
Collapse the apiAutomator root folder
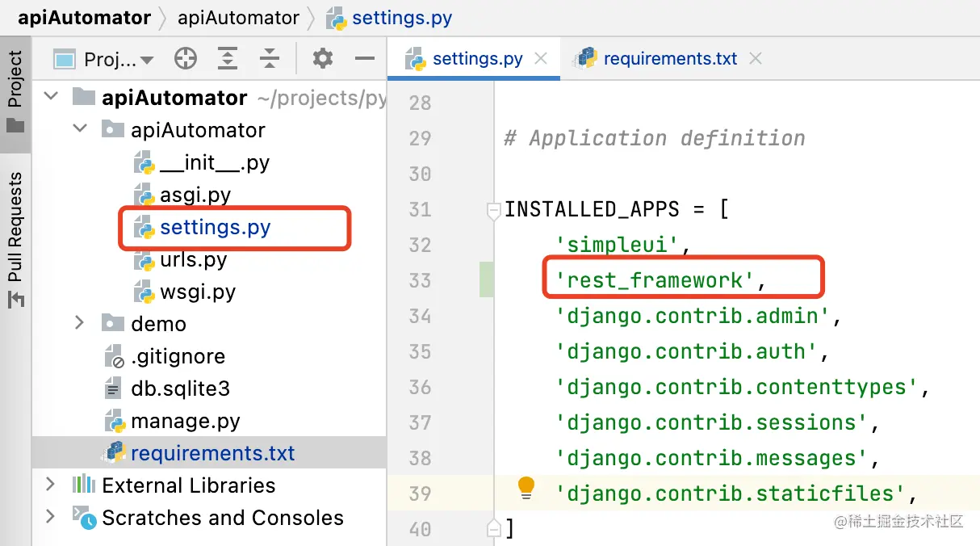click(x=51, y=97)
